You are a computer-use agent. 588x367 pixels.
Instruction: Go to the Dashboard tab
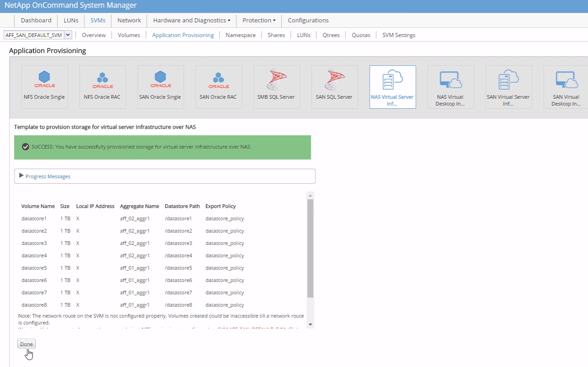(x=36, y=20)
